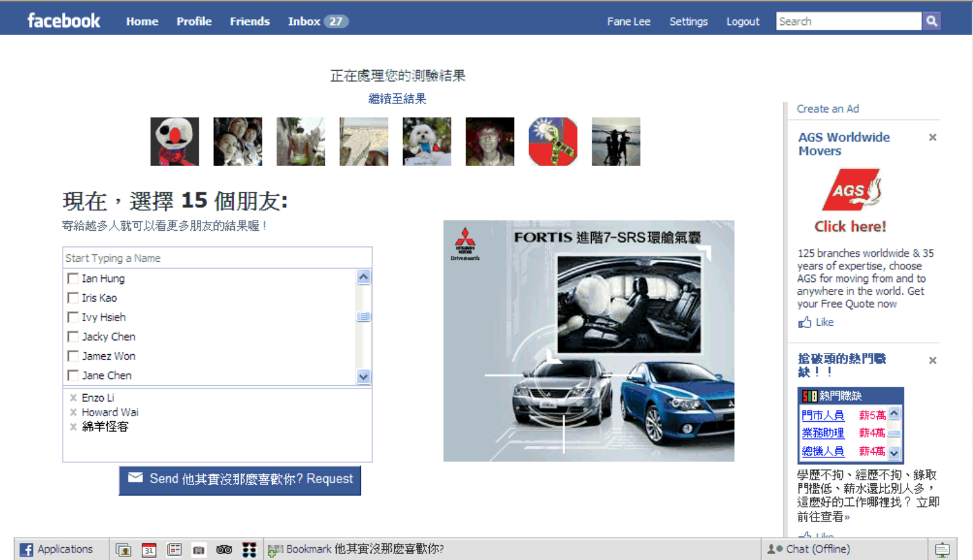Open Friends in top navigation

coord(250,22)
